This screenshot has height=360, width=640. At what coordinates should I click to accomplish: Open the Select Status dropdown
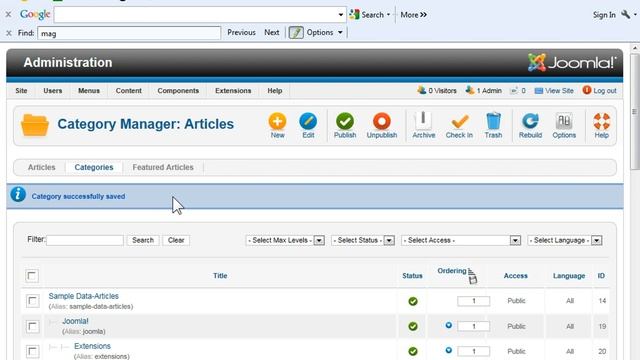tap(363, 240)
